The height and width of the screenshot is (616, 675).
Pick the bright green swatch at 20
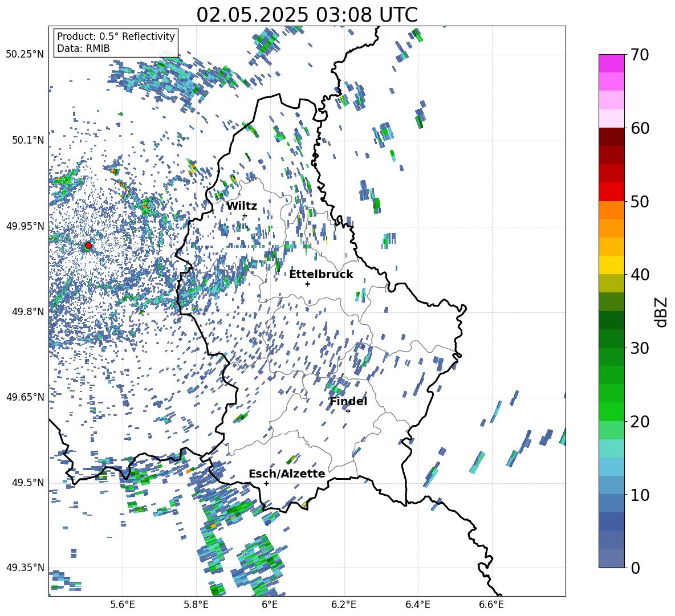tap(611, 412)
